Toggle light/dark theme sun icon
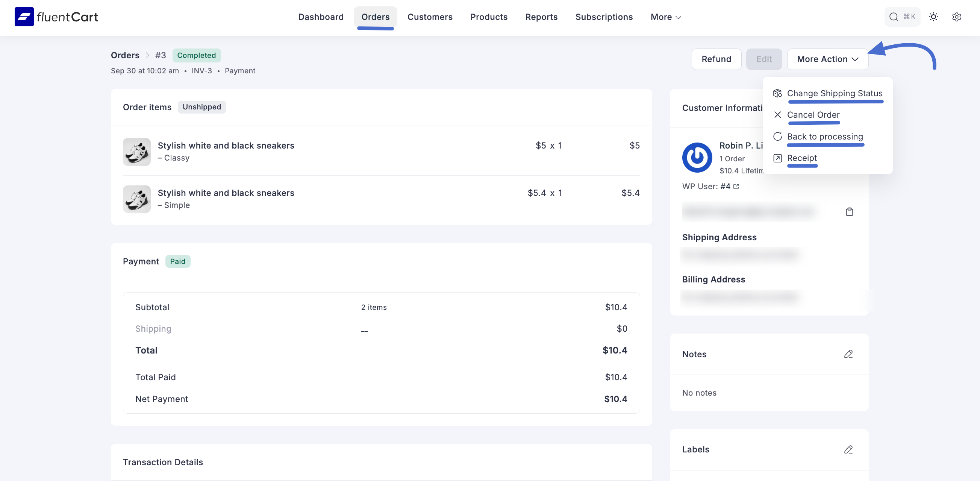Screen dimensions: 980x481 pyautogui.click(x=933, y=17)
